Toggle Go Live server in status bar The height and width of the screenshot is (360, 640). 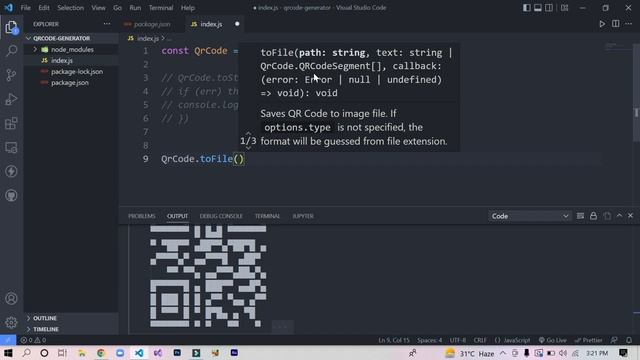point(553,340)
